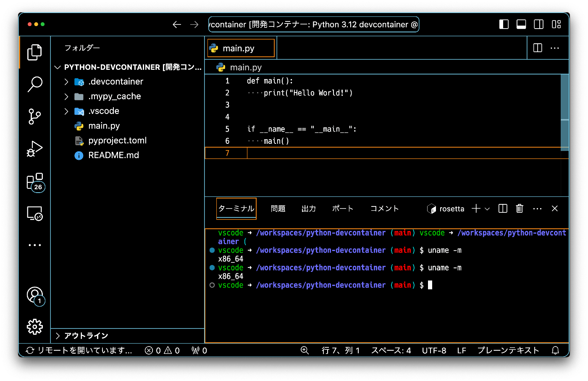Click the remote status リモートを開いています
Screen dimensions: 588x381
click(x=79, y=350)
